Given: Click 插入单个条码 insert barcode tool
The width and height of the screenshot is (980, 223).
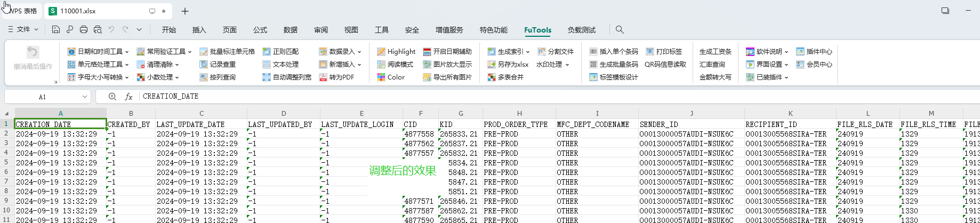Looking at the screenshot, I should coord(614,52).
